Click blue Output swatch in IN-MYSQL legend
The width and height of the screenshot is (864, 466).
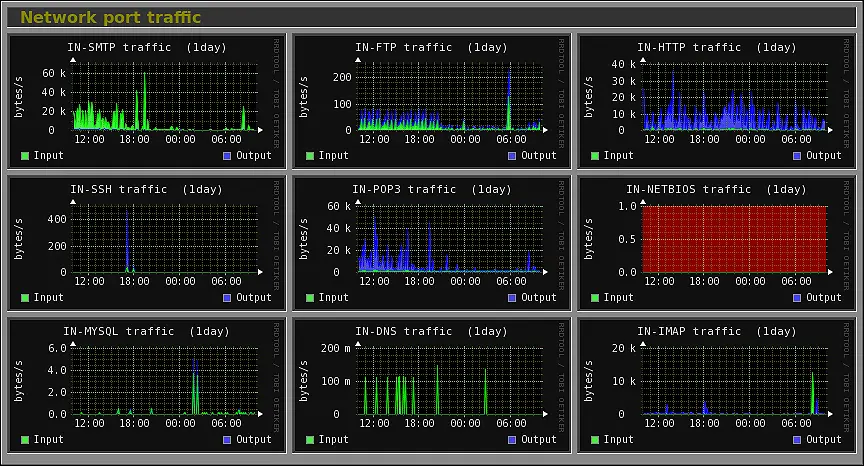pos(227,440)
